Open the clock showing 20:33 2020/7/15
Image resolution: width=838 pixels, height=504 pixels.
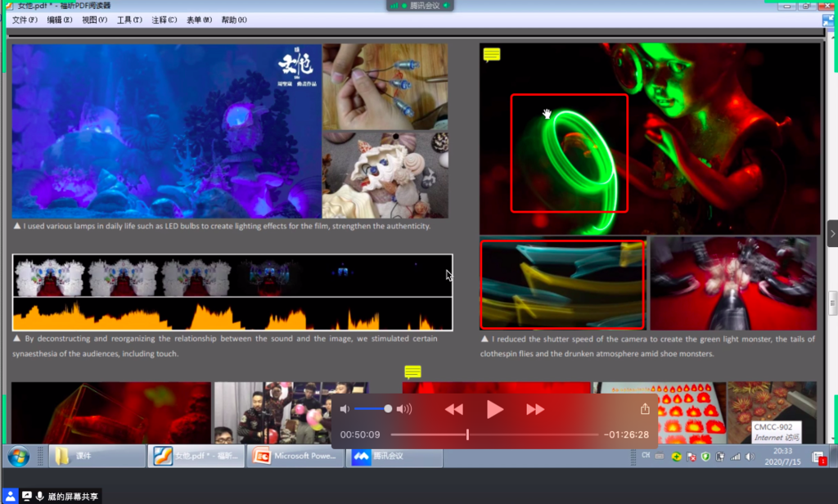coord(782,457)
